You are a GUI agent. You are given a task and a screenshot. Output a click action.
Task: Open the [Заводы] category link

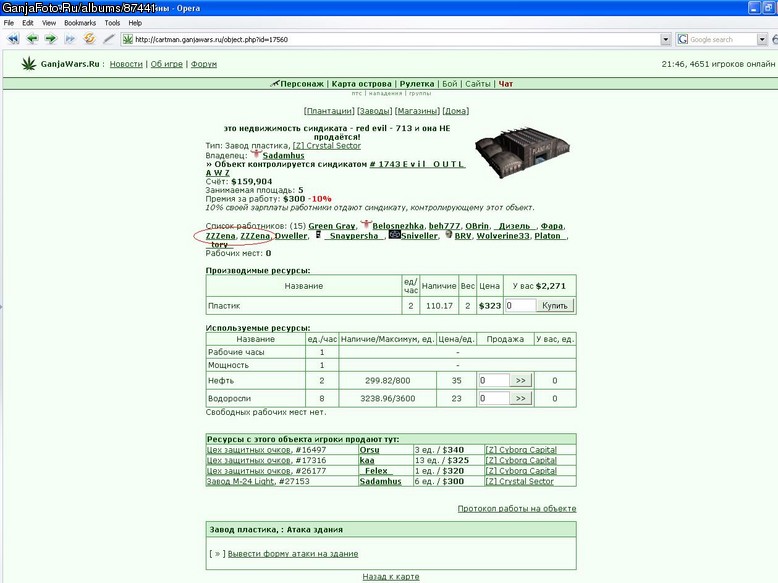[375, 111]
